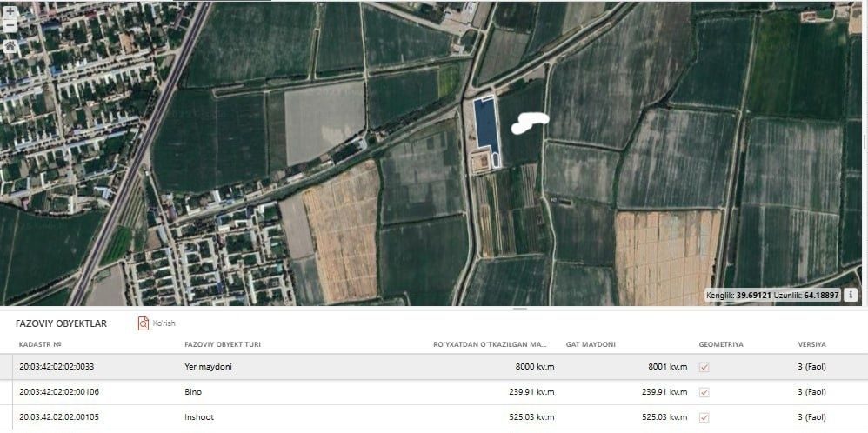Toggle geometry checkbox for Yer maydoni row
This screenshot has width=868, height=433.
pos(704,367)
